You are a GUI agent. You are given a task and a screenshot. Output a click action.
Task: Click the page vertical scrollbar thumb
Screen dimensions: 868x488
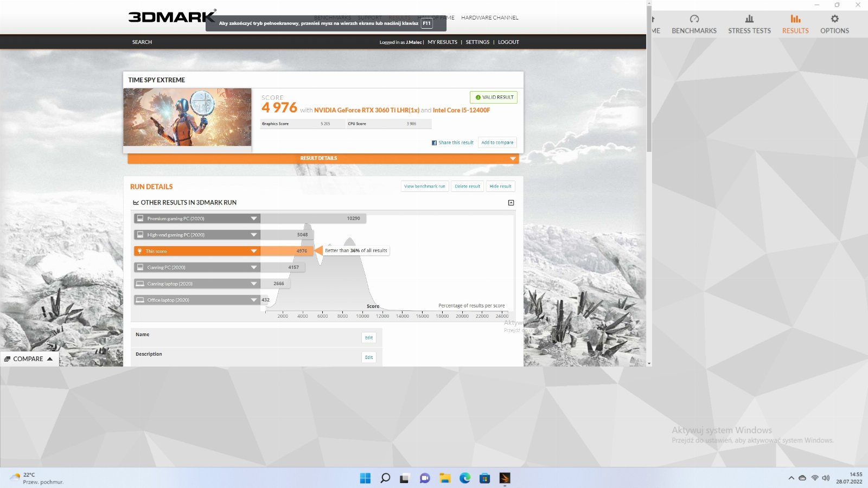(x=649, y=79)
